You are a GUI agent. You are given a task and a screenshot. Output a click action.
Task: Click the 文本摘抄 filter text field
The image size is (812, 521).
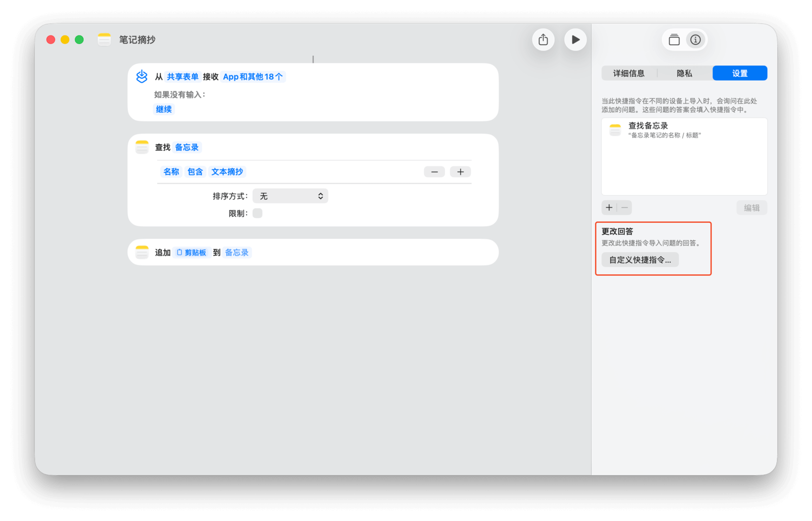227,172
